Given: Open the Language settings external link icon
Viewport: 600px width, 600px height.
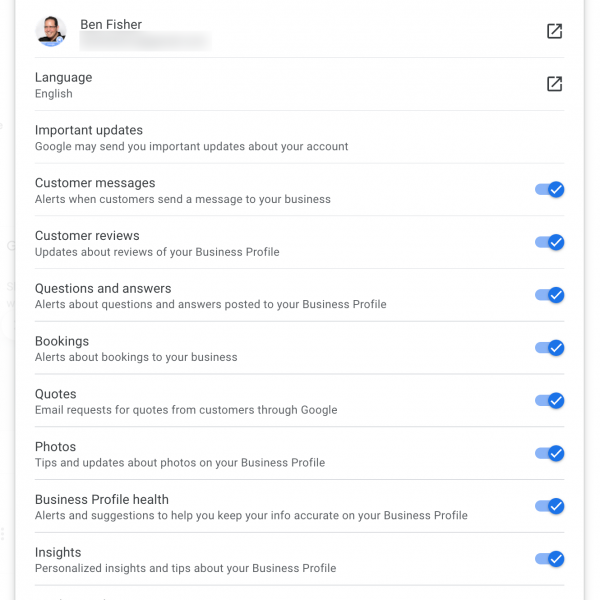Looking at the screenshot, I should 554,84.
